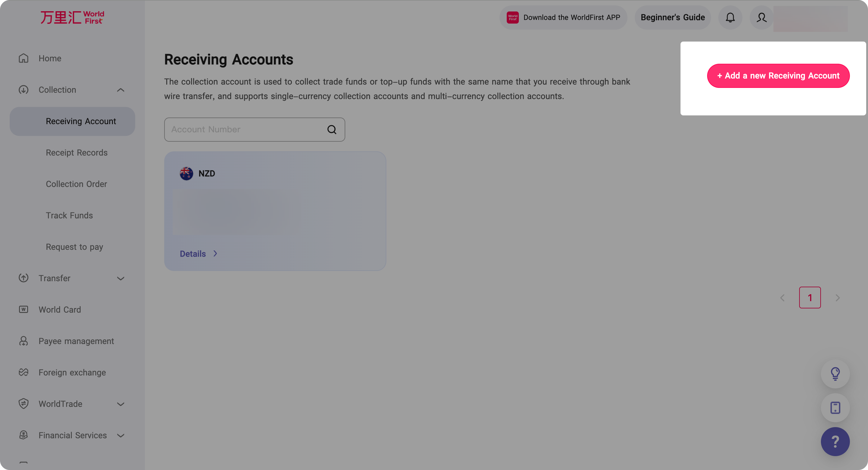Click the mobile phone floating icon
Image resolution: width=868 pixels, height=470 pixels.
835,408
